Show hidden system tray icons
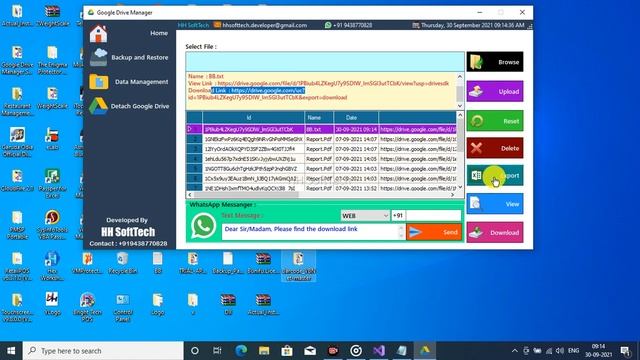The image size is (640, 360). [x=515, y=351]
